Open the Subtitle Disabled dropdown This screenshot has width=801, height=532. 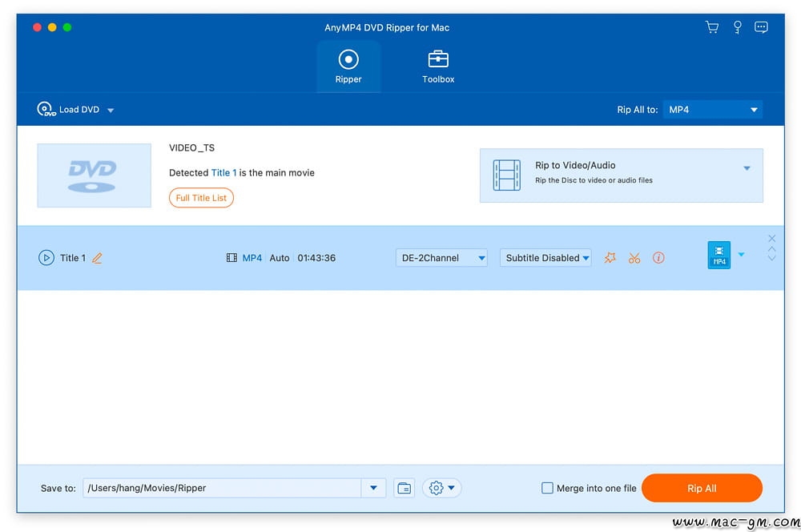pyautogui.click(x=545, y=257)
